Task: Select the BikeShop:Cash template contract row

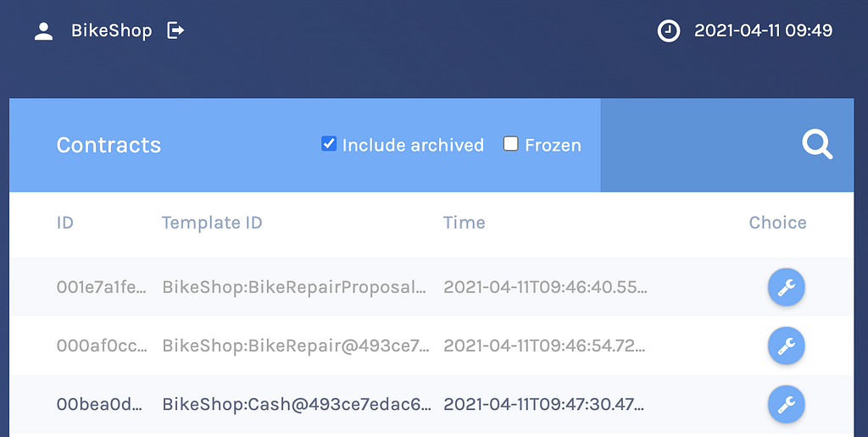Action: point(431,404)
